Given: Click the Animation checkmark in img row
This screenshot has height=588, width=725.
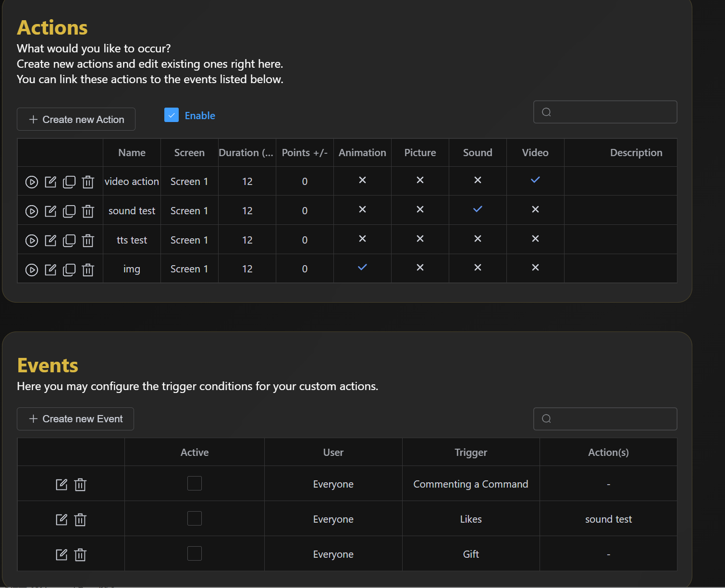Looking at the screenshot, I should point(362,267).
